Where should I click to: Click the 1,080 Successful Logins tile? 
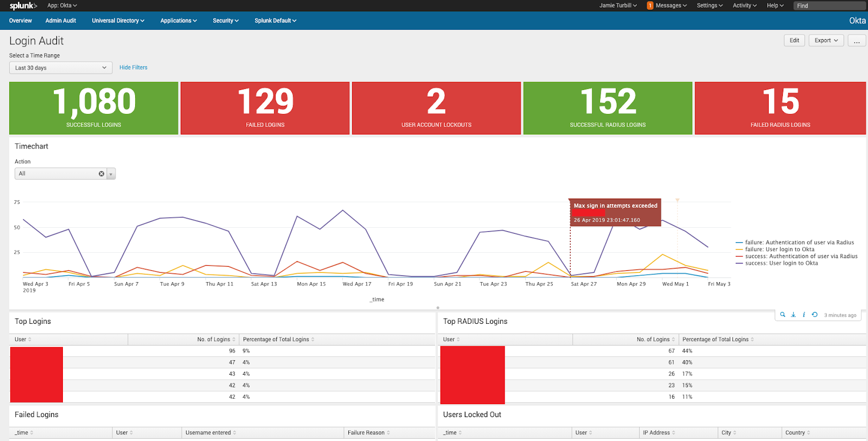pyautogui.click(x=94, y=108)
